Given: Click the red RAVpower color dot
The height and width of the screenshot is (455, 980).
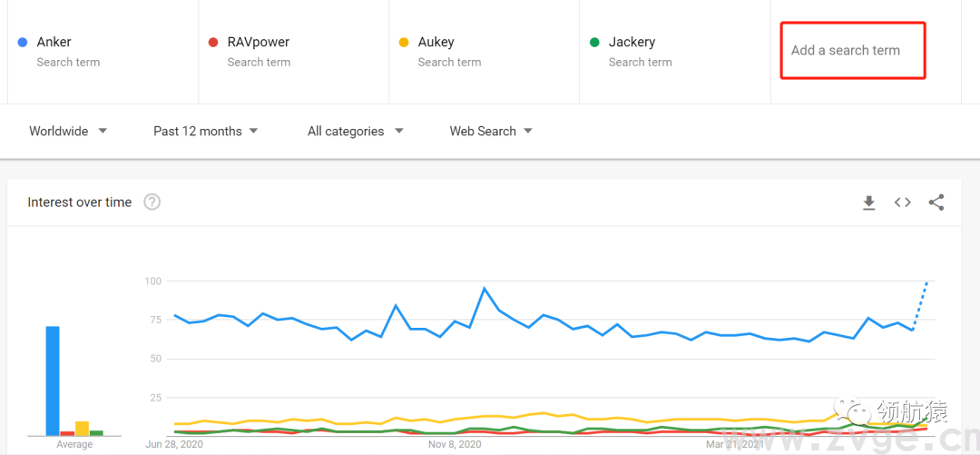Looking at the screenshot, I should click(x=213, y=43).
